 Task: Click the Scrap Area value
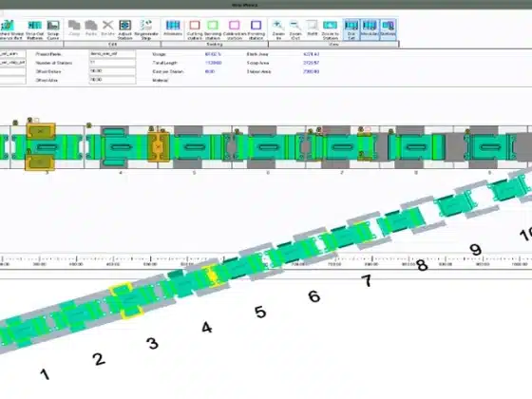coord(312,63)
